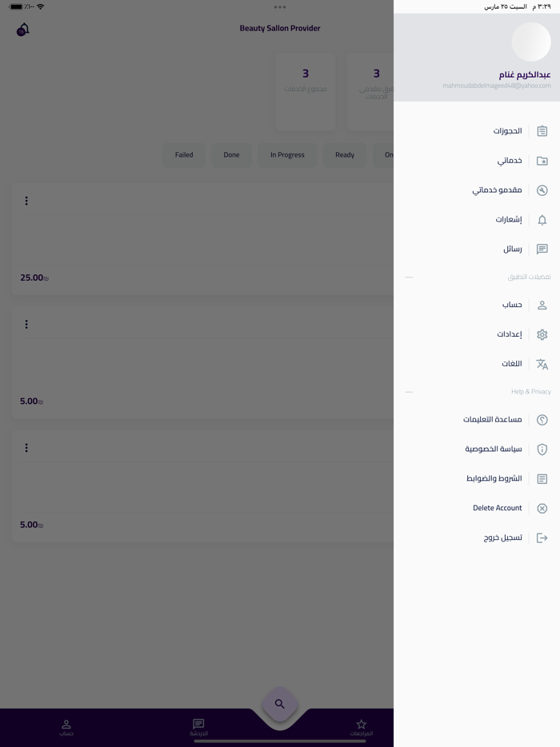
Task: Tap the notification bell with badge in header
Action: tap(23, 30)
